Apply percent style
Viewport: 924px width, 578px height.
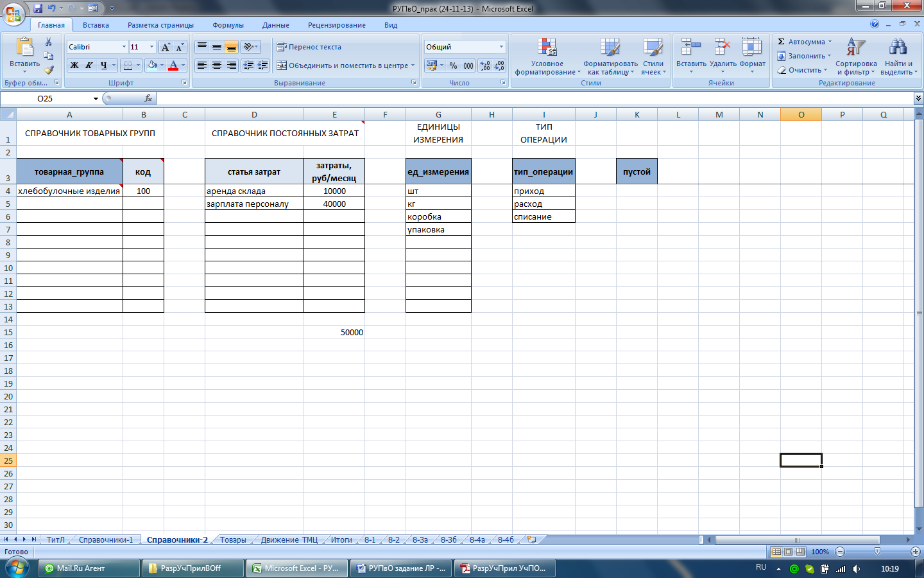(x=454, y=66)
